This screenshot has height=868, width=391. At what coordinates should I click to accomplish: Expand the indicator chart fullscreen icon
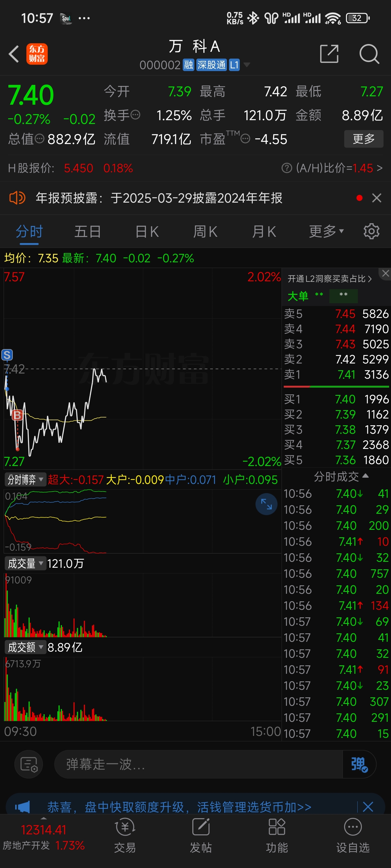point(266,504)
